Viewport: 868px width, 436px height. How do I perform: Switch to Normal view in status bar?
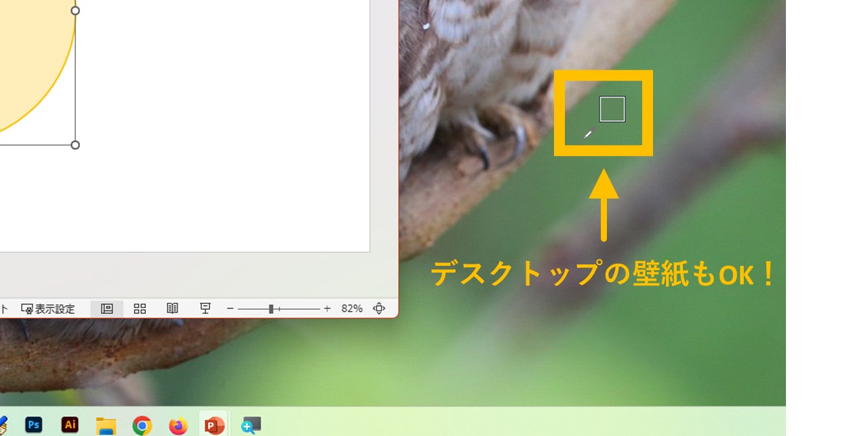point(106,309)
